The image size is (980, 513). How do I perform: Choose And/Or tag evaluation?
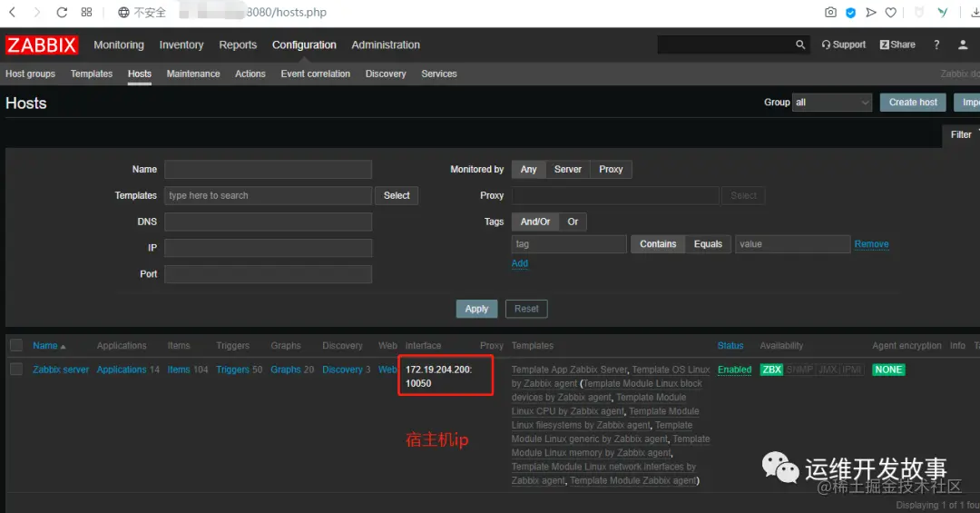535,222
